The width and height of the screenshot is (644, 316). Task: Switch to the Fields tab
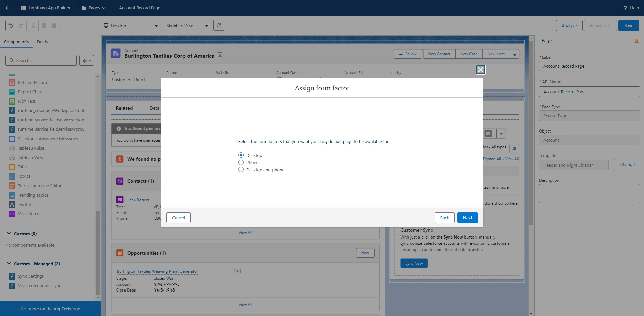tap(42, 42)
